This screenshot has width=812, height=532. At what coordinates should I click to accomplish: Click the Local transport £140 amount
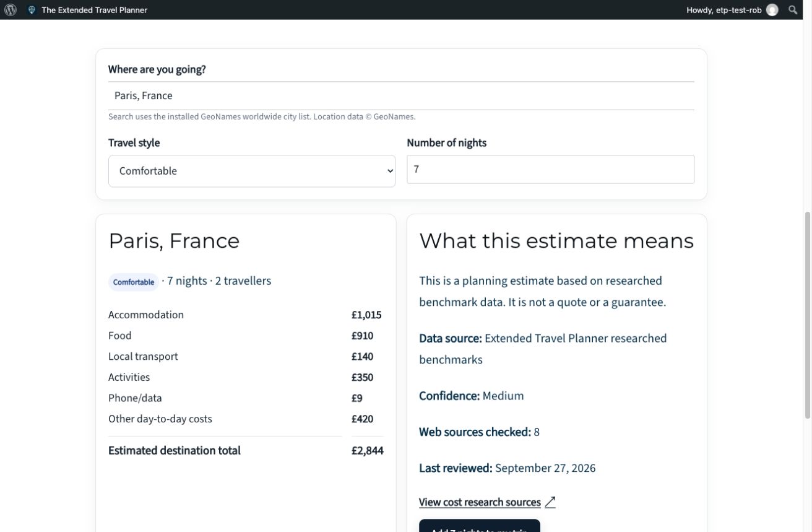tap(362, 357)
